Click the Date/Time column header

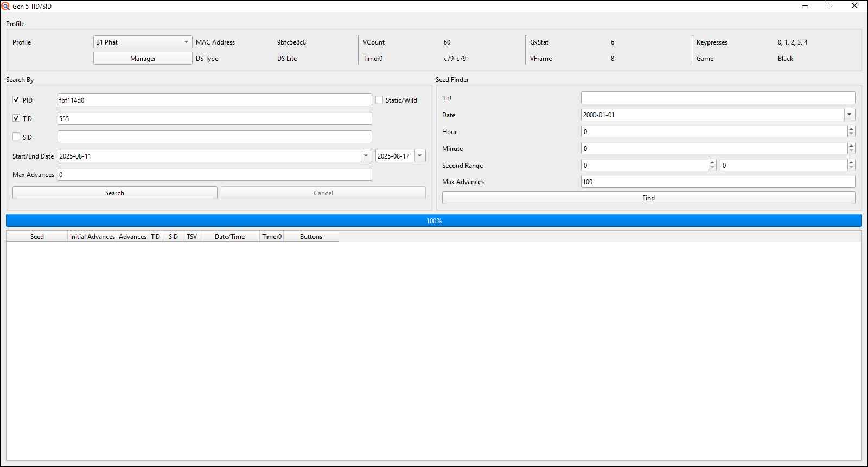[x=229, y=237]
